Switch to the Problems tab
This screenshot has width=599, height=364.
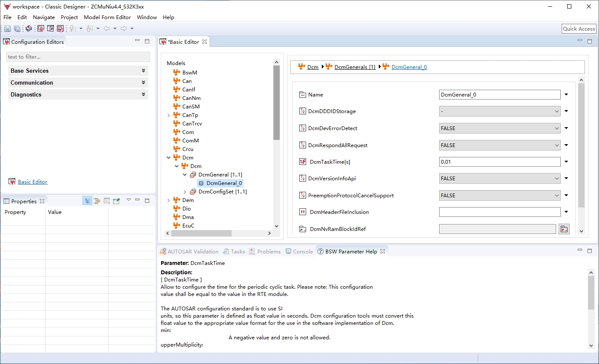[x=265, y=251]
